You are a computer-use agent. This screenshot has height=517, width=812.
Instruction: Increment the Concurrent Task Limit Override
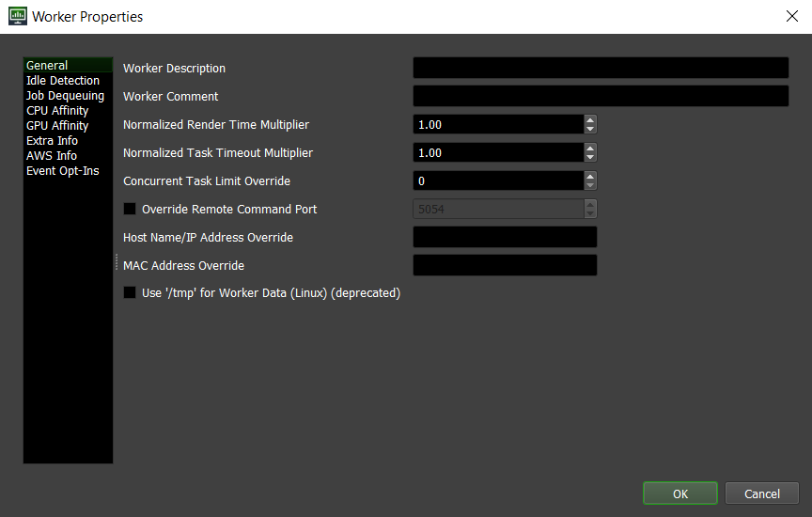590,176
